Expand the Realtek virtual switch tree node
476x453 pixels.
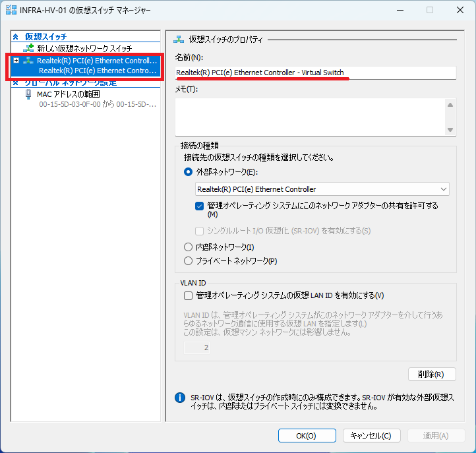(16, 61)
